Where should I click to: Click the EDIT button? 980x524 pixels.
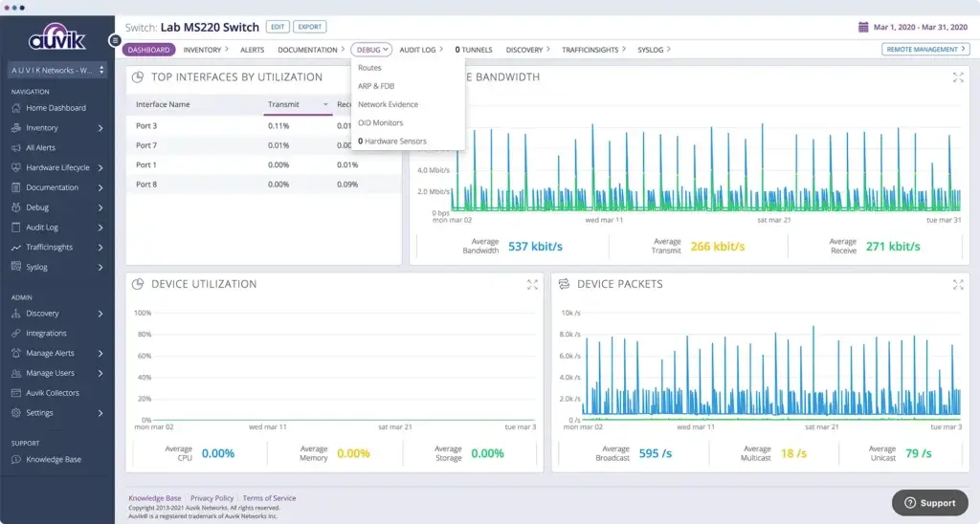point(278,27)
